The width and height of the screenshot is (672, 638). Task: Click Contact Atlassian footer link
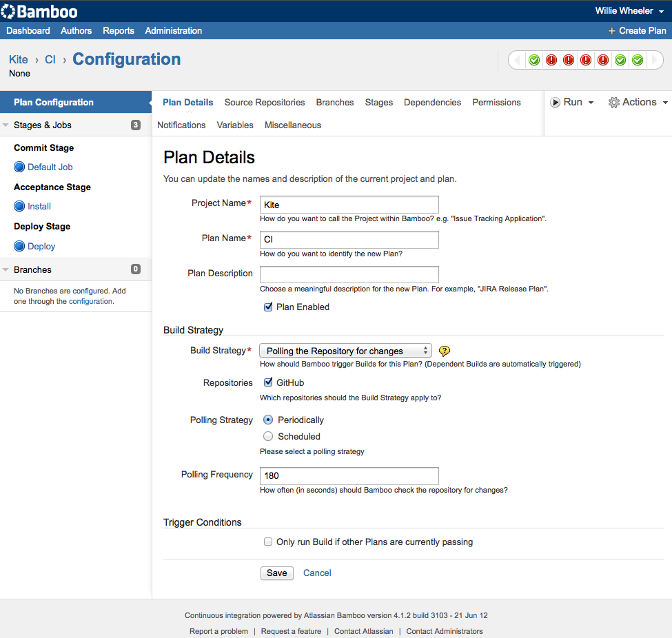coord(363,631)
